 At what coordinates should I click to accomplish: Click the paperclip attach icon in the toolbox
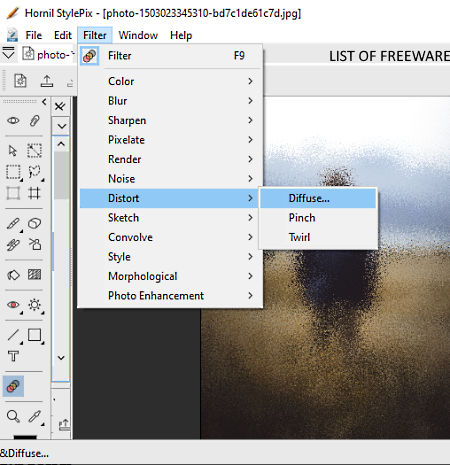click(x=35, y=120)
